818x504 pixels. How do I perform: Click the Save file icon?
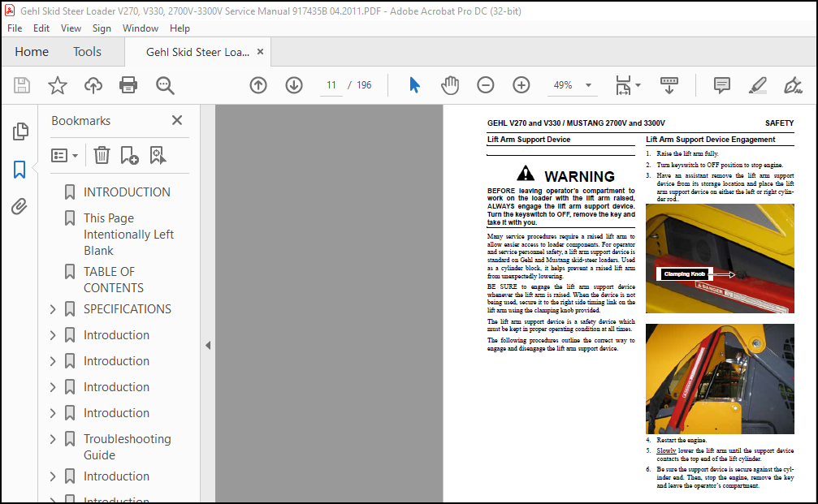(22, 85)
